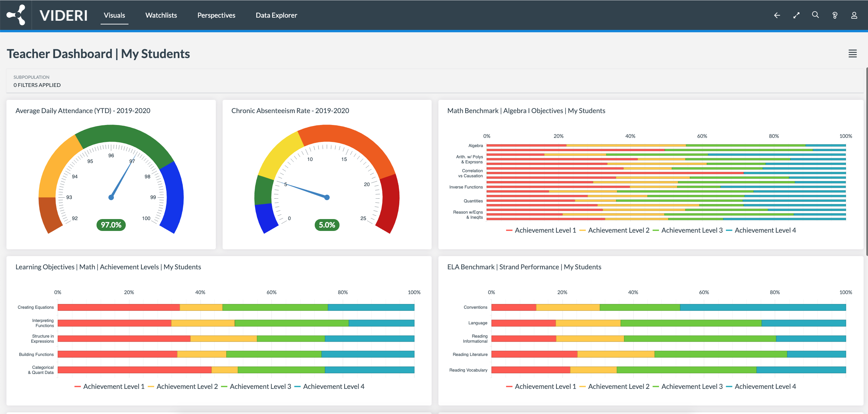Screen dimensions: 868x414
Task: Expand the Subpopulation filters panel
Action: point(37,81)
